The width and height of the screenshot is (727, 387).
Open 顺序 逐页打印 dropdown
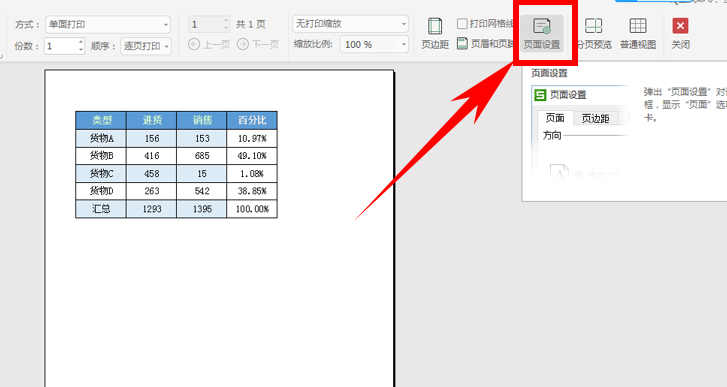[146, 46]
